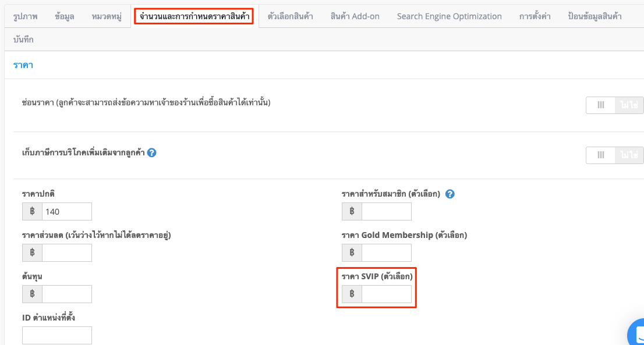Image resolution: width=644 pixels, height=345 pixels.
Task: Toggle the ซ่อนราคา switch
Action: point(614,105)
